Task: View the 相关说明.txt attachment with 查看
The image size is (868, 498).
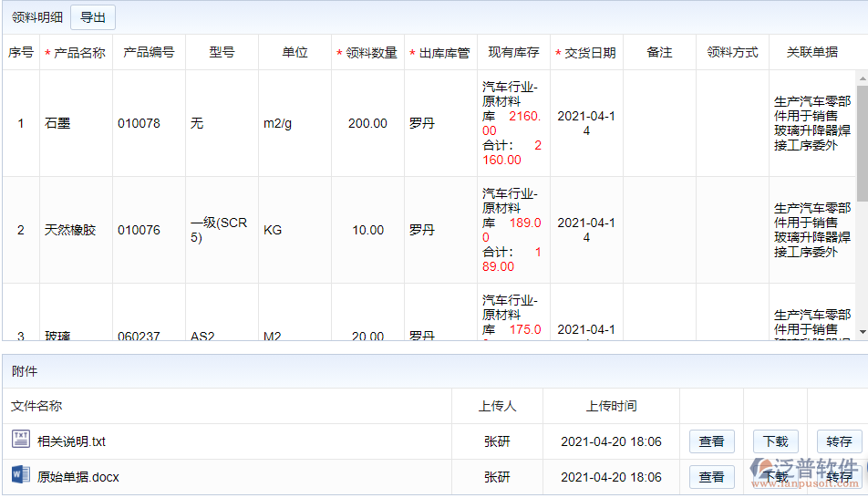Action: [x=711, y=441]
